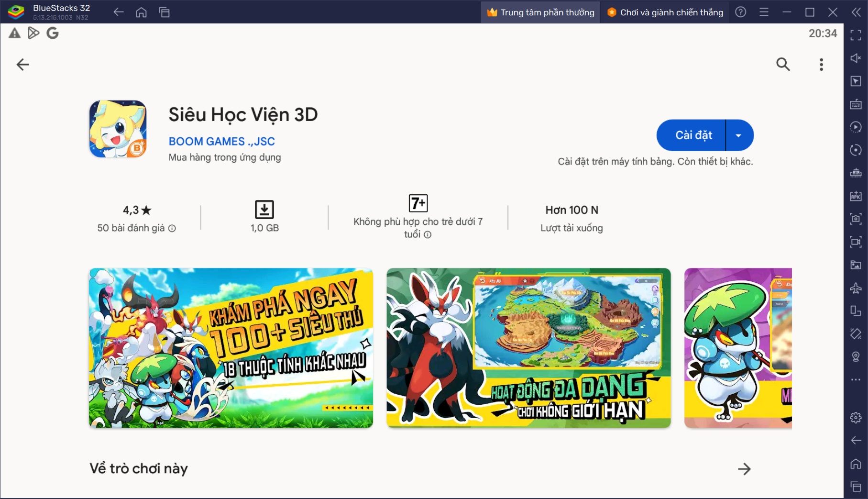
Task: Open the third partially visible screenshot
Action: 738,348
